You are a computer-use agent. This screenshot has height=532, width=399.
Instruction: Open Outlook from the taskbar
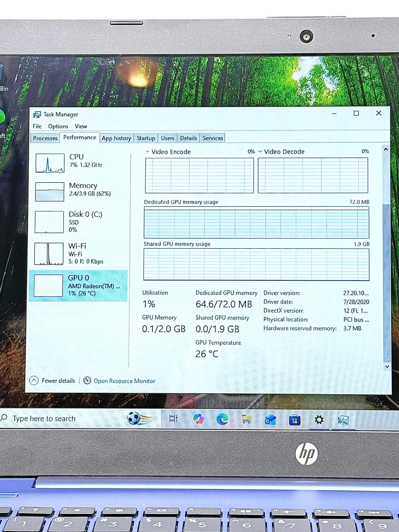(270, 420)
